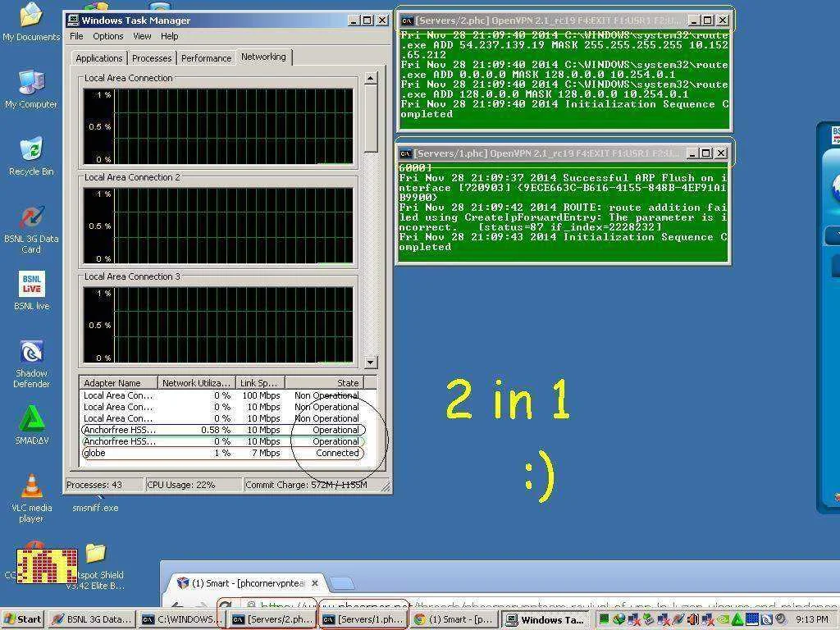The width and height of the screenshot is (840, 630).
Task: Open a new browser tab
Action: (x=341, y=583)
